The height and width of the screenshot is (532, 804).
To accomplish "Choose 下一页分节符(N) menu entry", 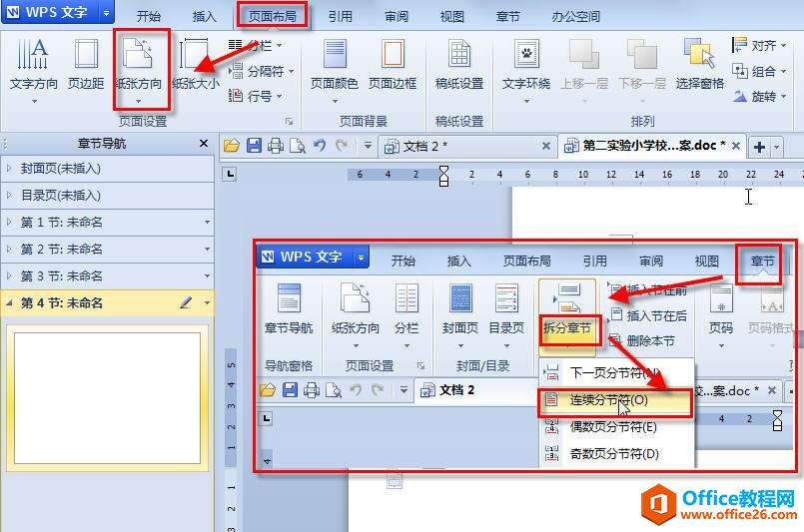I will click(617, 372).
